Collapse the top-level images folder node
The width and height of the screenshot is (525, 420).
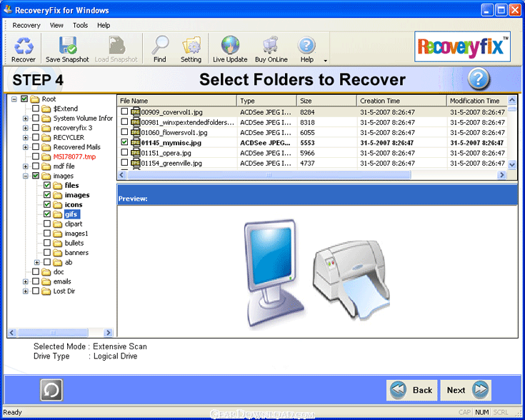point(26,176)
